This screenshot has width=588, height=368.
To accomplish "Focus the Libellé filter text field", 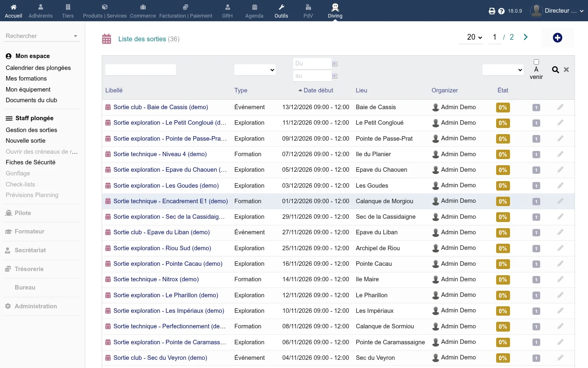I will pyautogui.click(x=140, y=70).
